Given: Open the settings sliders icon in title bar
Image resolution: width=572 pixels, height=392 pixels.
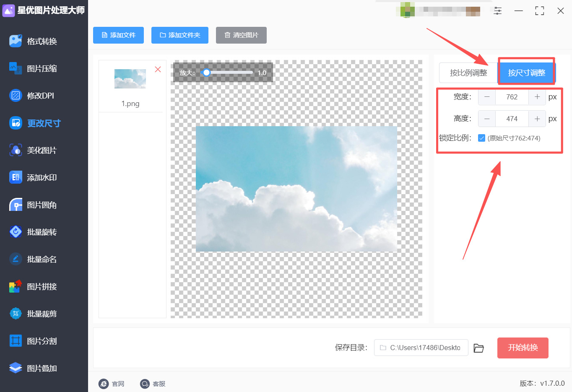Looking at the screenshot, I should pyautogui.click(x=498, y=11).
